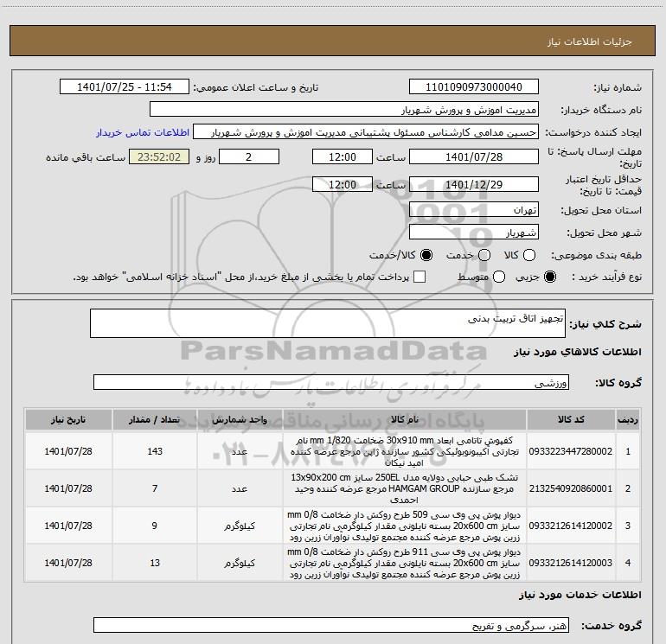Click the delivery city field شهریار
The image size is (666, 644).
click(474, 233)
